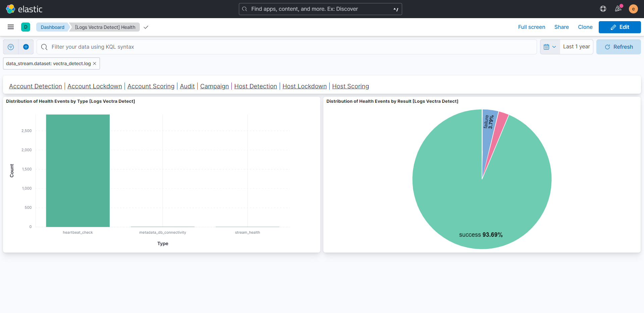Go to Host Detection dashboard
Viewport: 644px width, 313px height.
tap(256, 86)
